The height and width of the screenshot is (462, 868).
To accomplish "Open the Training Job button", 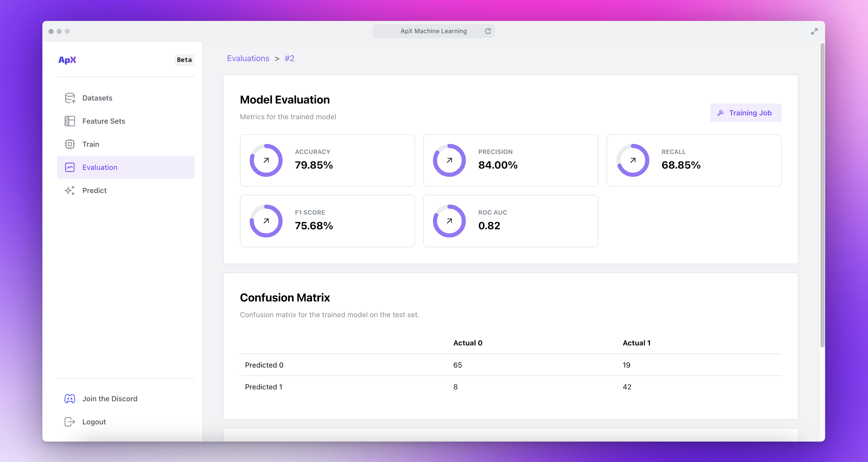I will tap(745, 113).
